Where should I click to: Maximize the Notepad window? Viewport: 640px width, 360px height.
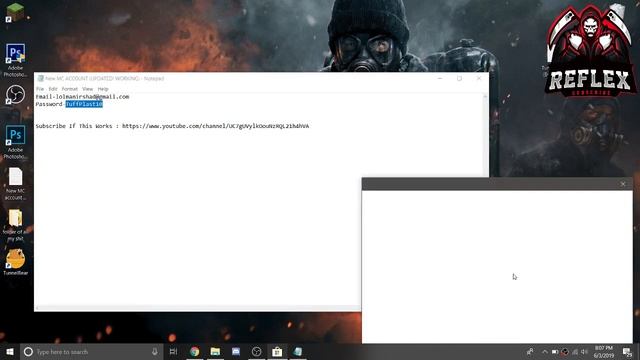pos(460,78)
